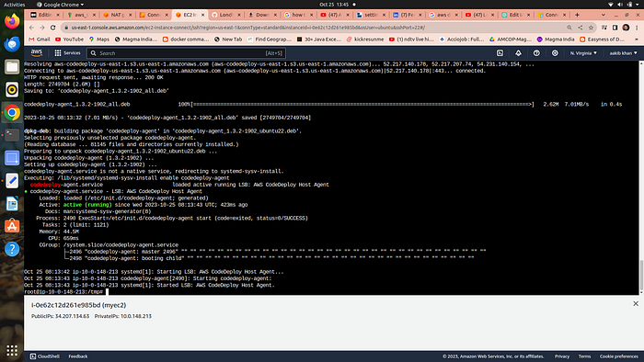644x362 pixels.
Task: Show more bookmarks overflow chevron
Action: tap(637, 40)
